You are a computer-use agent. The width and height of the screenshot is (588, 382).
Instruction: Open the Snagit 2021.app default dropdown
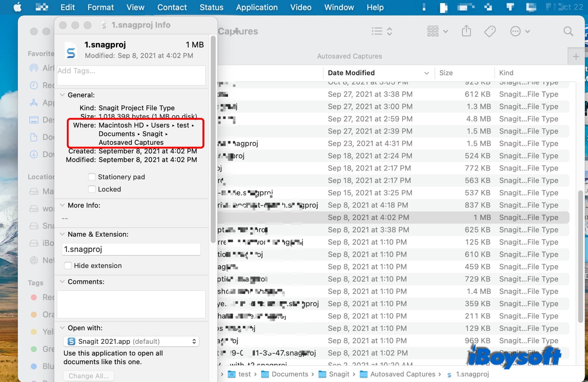click(131, 341)
